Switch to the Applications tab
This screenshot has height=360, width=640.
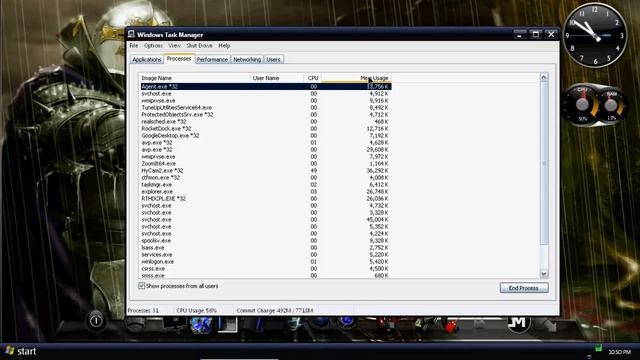(147, 60)
